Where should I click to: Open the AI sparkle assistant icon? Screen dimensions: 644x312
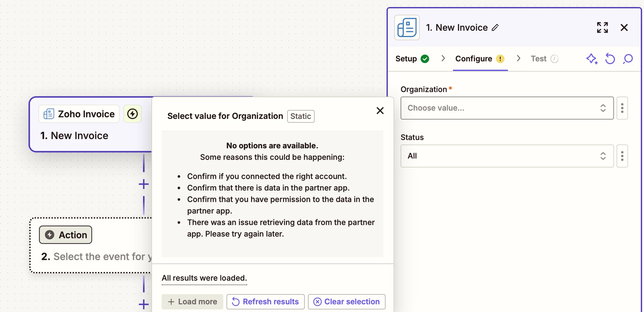point(592,59)
